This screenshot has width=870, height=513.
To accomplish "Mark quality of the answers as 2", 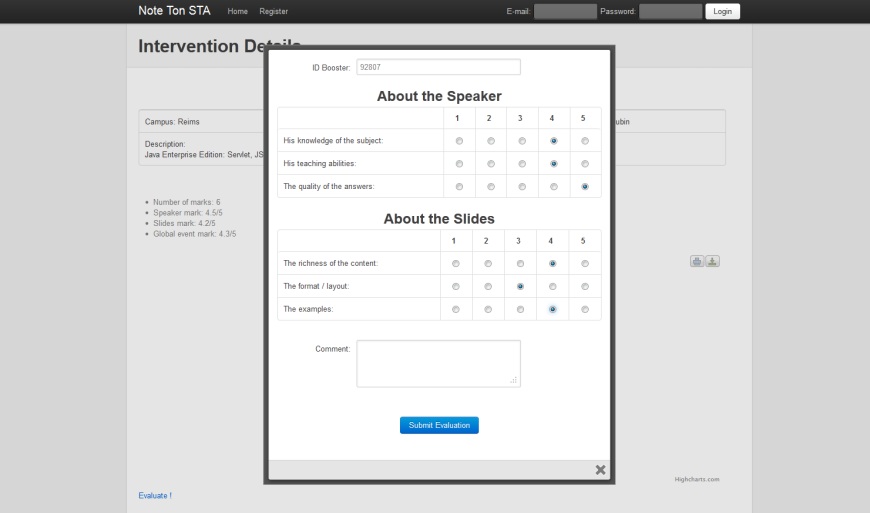I will 491,187.
